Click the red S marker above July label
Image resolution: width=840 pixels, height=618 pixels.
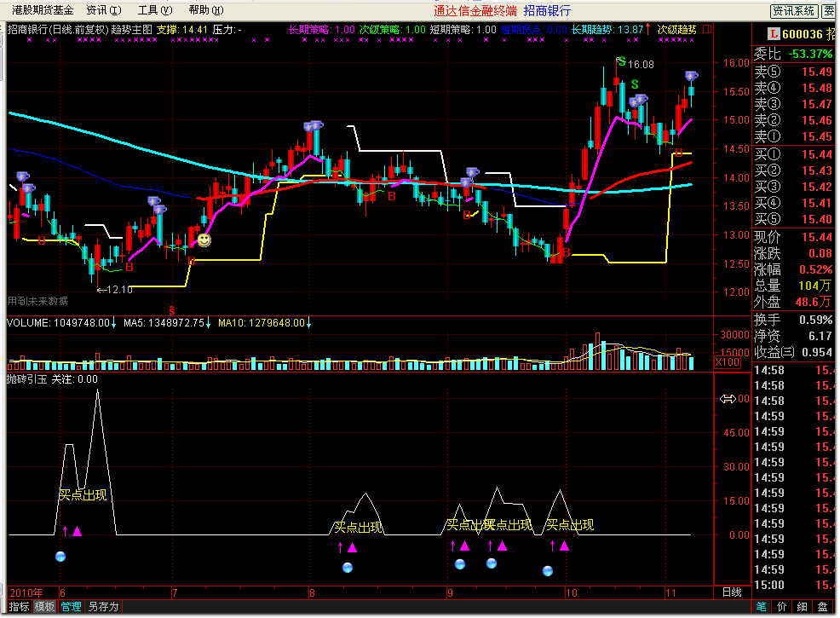point(172,310)
